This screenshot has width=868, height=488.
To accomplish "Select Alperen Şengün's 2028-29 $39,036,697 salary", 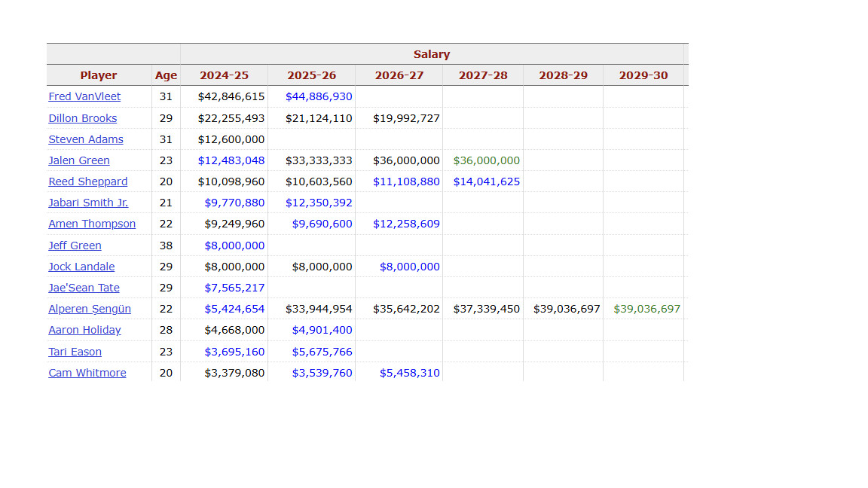I will point(567,309).
